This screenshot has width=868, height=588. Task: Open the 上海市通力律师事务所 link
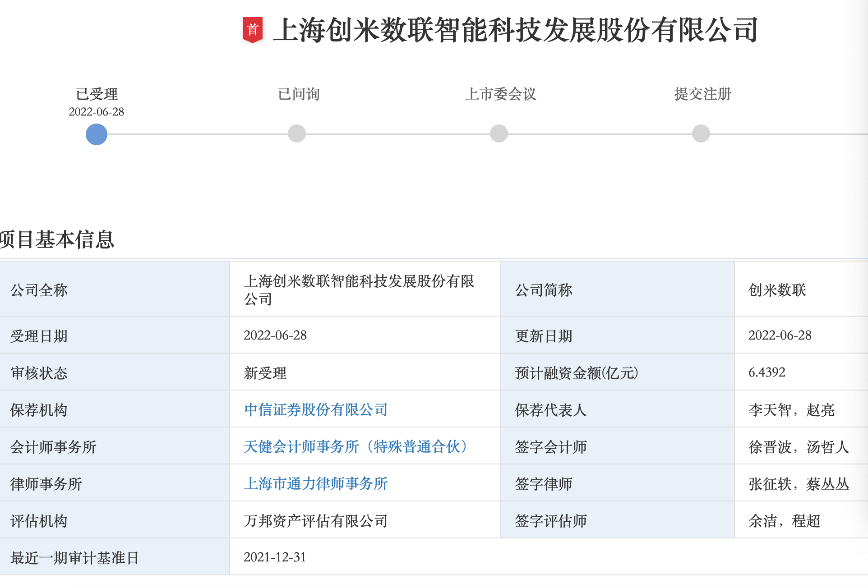[316, 483]
